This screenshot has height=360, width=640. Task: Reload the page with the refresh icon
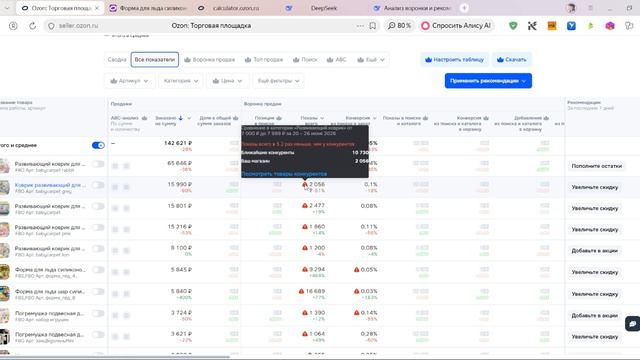32,26
